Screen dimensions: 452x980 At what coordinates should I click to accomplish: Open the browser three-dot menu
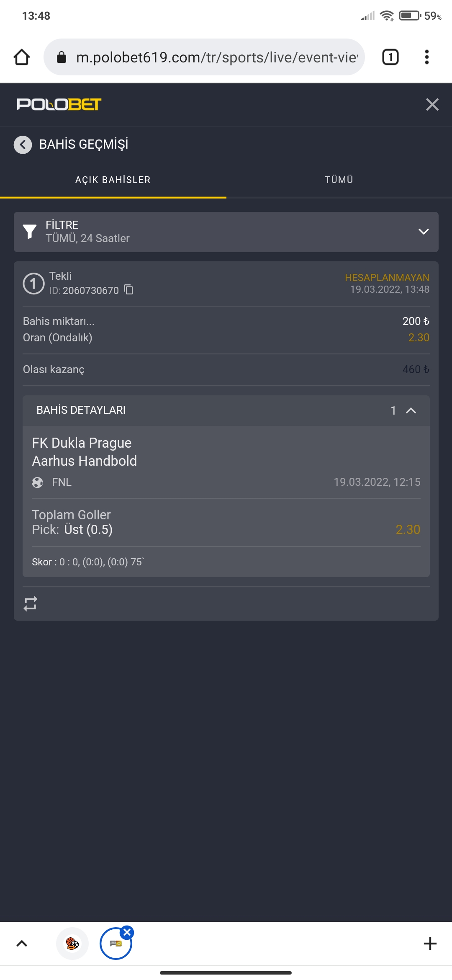427,57
